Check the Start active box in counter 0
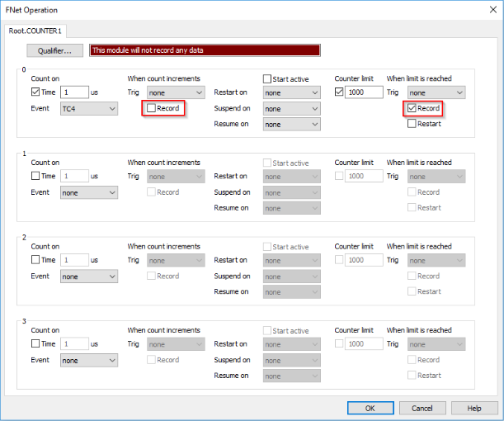 [x=267, y=79]
